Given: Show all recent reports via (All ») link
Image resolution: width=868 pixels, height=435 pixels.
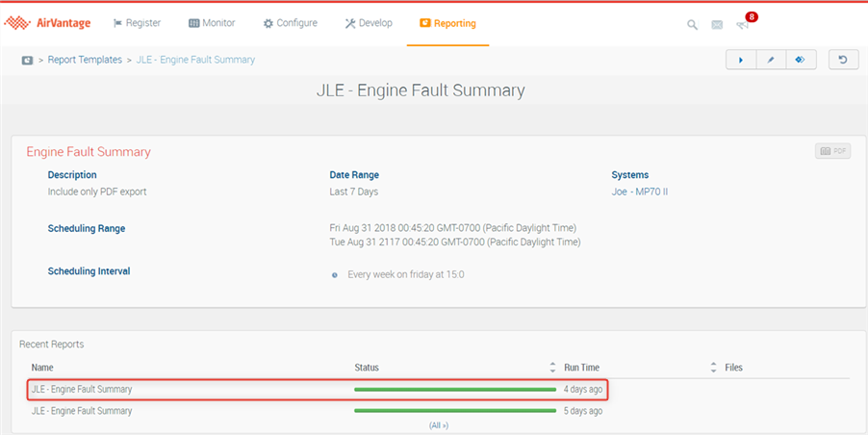Looking at the screenshot, I should [x=439, y=424].
